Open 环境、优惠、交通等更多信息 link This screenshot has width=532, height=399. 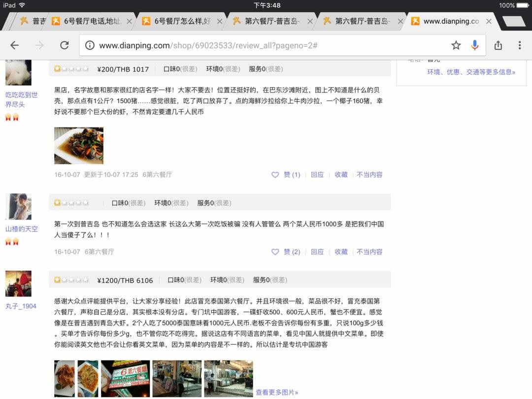471,72
